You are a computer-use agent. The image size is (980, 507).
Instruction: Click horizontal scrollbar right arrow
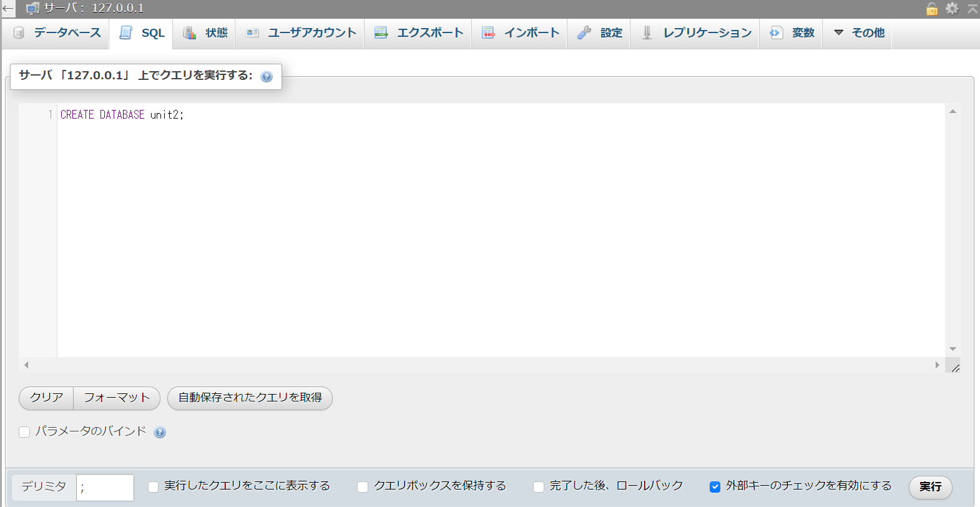point(937,365)
